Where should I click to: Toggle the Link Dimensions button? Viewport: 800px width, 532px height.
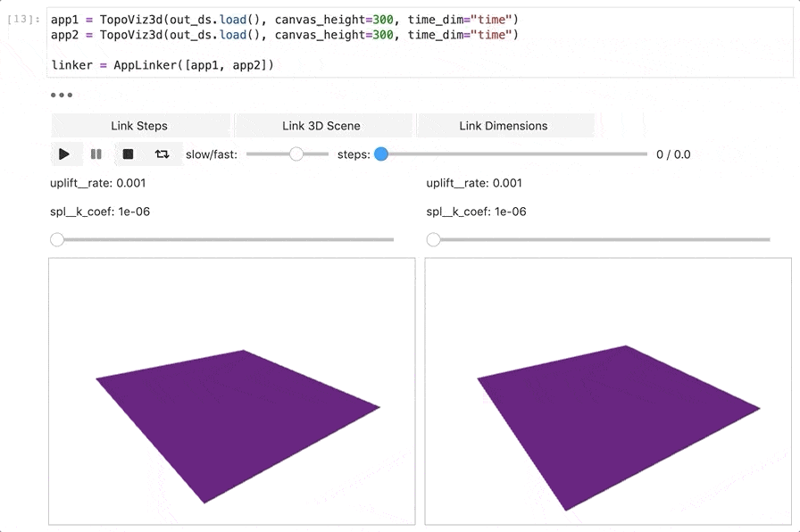point(504,126)
